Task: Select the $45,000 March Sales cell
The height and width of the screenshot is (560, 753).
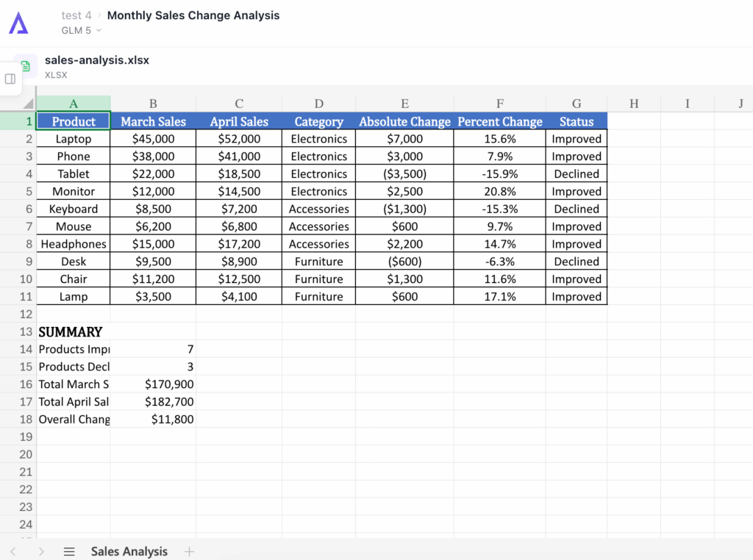Action: pyautogui.click(x=153, y=139)
